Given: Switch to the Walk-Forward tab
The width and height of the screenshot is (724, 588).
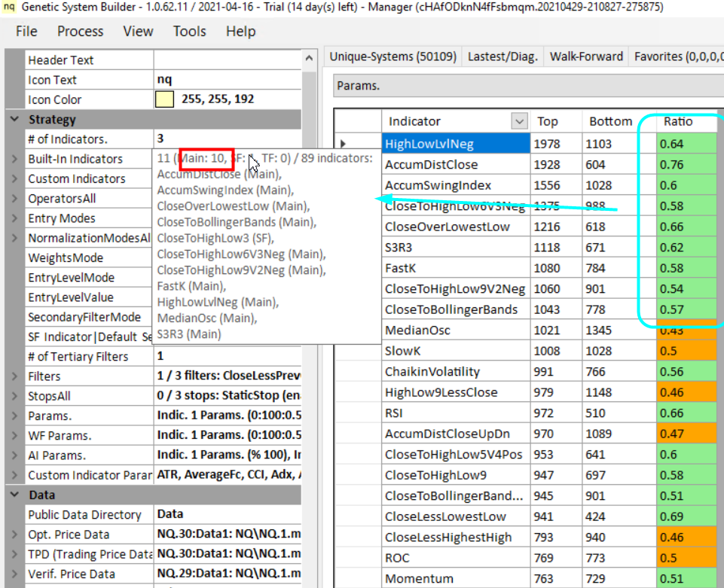Looking at the screenshot, I should point(586,56).
